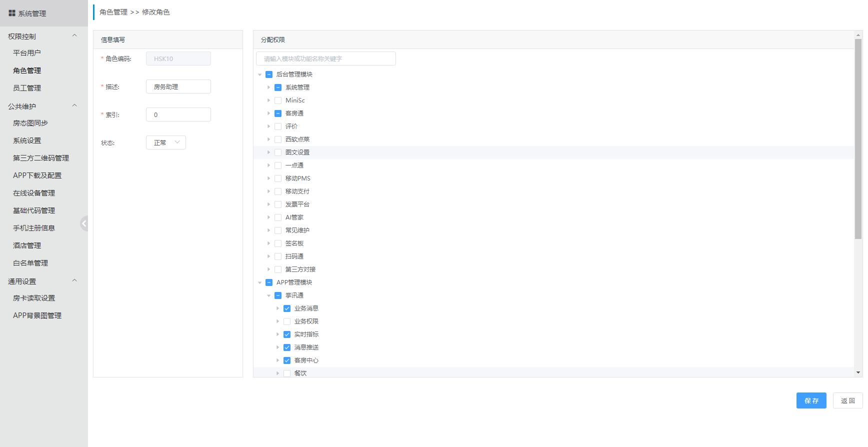The width and height of the screenshot is (868, 447).
Task: Open the 状态 dropdown showing 正常
Action: (166, 142)
